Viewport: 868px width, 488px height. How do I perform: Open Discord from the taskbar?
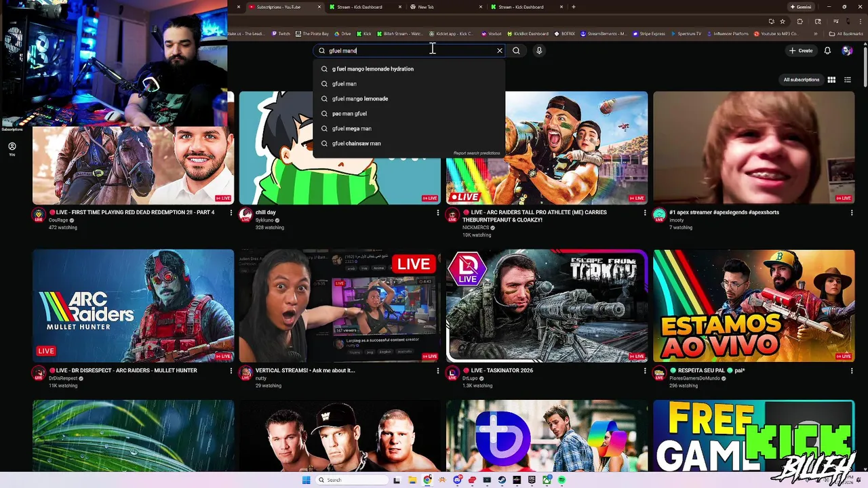pos(458,480)
